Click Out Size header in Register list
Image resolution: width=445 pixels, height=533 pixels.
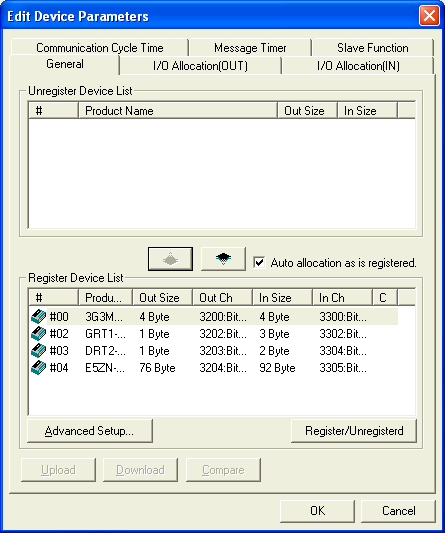click(x=162, y=297)
